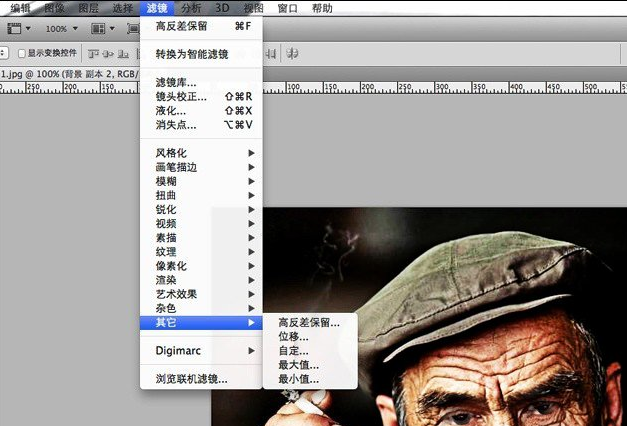Toggle the 显示变换控件 checkbox
627x426 pixels.
click(x=22, y=53)
